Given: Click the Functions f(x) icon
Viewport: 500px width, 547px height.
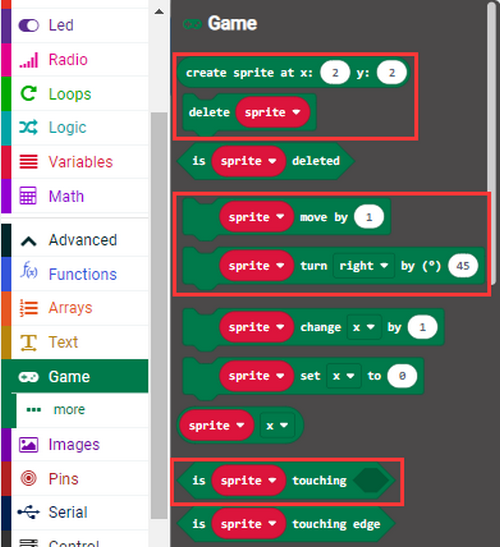Looking at the screenshot, I should [x=28, y=271].
